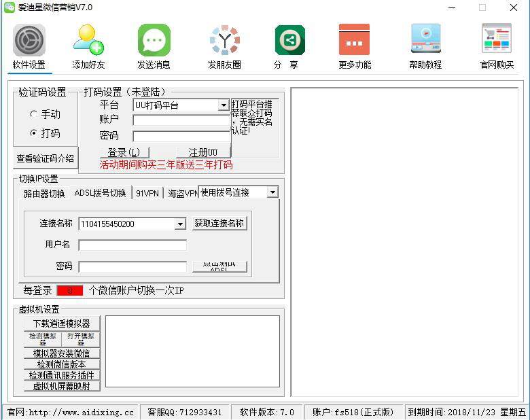This screenshot has height=420, width=530.
Task: Click 下载逍遥模拟器 button
Action: tap(62, 323)
